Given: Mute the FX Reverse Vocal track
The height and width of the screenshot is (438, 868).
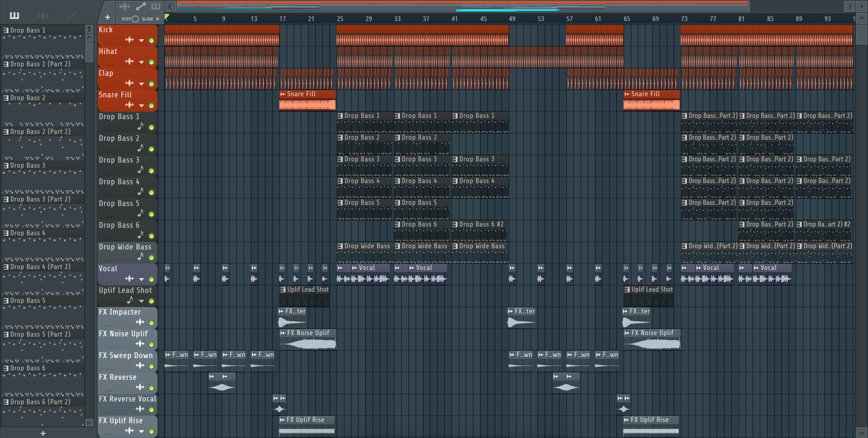Looking at the screenshot, I should 152,410.
